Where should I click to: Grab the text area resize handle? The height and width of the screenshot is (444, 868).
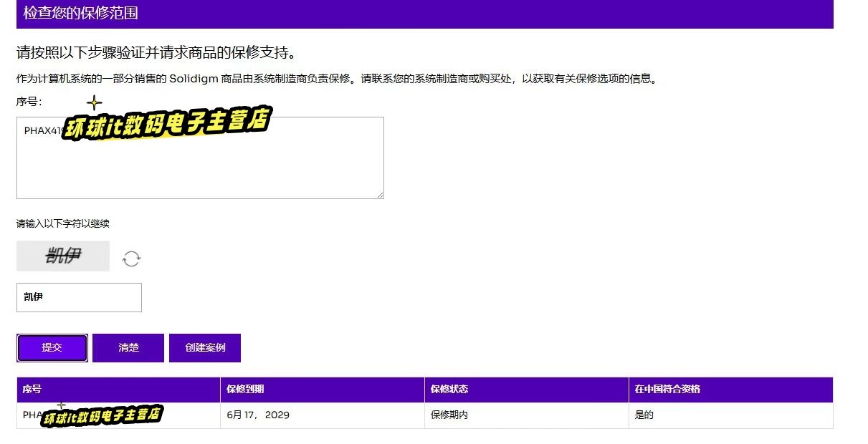click(380, 195)
